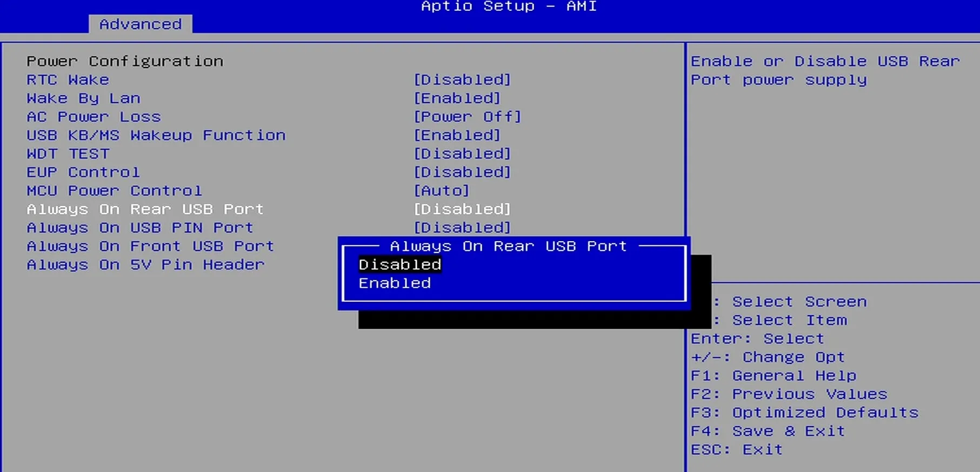The height and width of the screenshot is (472, 980).
Task: Select the EUP Control setting
Action: (84, 172)
